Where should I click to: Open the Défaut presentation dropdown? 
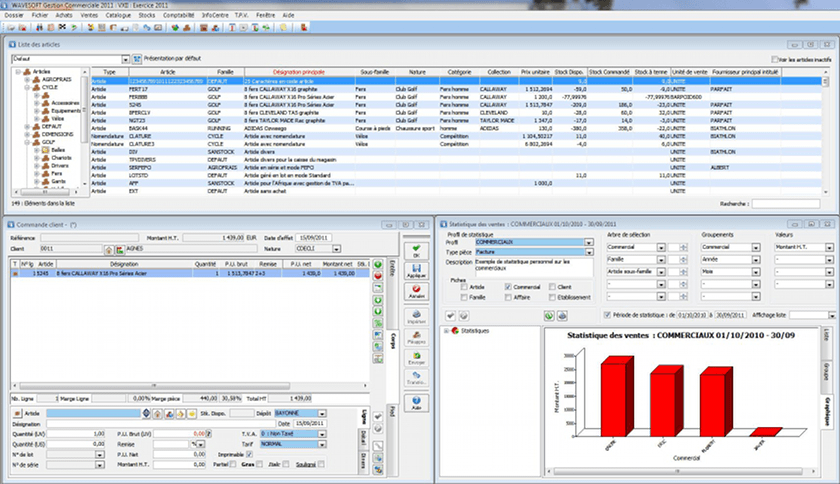(x=125, y=59)
